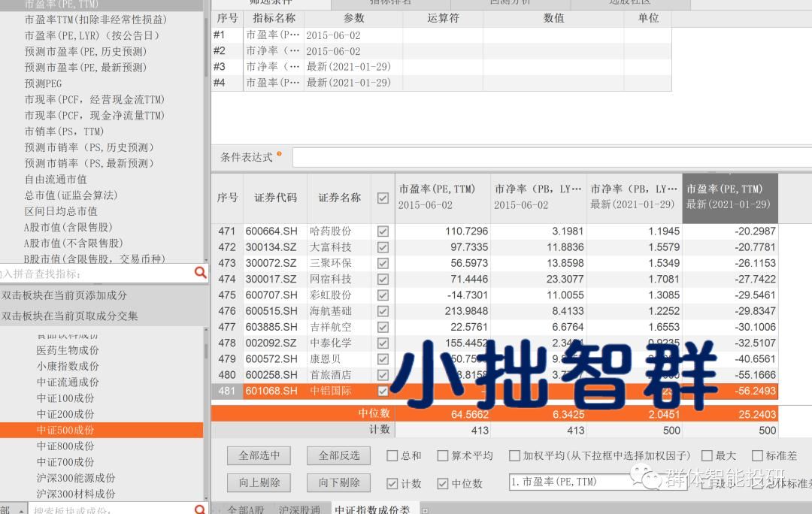Click the search icon beside the pinyin indicator field
Viewport: 812px width, 514px height.
pyautogui.click(x=201, y=273)
